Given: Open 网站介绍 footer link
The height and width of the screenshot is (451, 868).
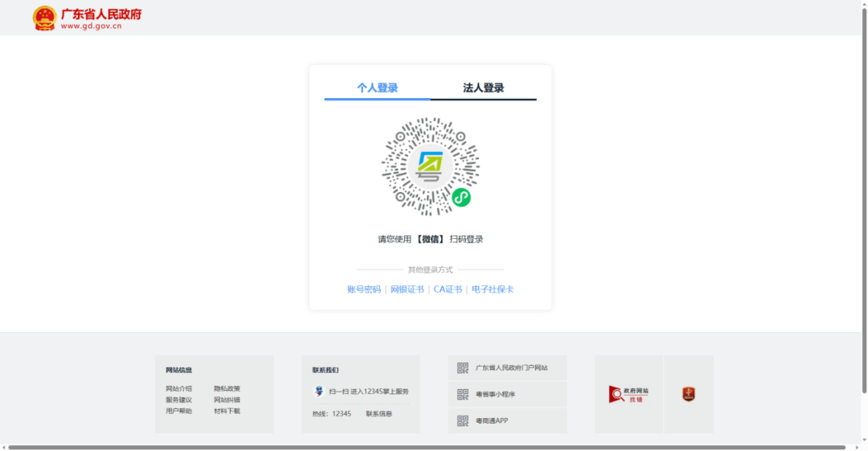Looking at the screenshot, I should [178, 389].
